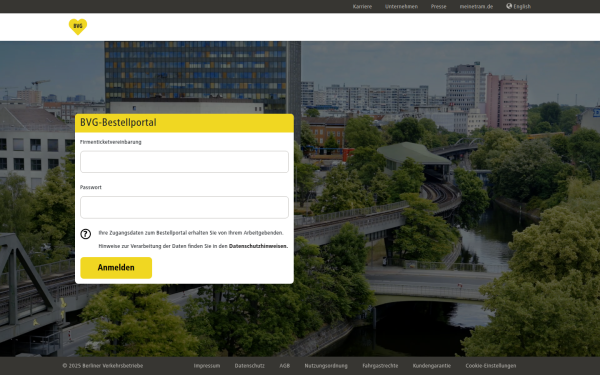600x375 pixels.
Task: Open Kundengarantie footer link
Action: point(432,366)
